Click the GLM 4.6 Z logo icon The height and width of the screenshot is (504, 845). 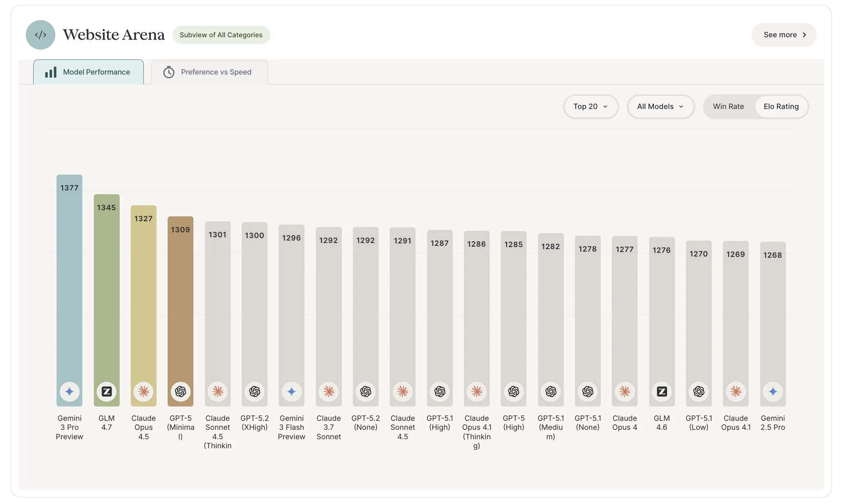(x=661, y=392)
